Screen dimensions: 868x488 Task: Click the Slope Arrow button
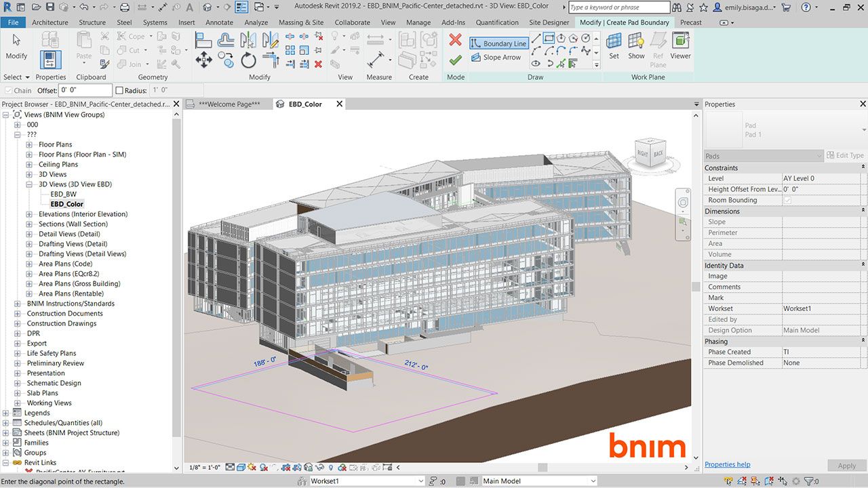(x=496, y=58)
